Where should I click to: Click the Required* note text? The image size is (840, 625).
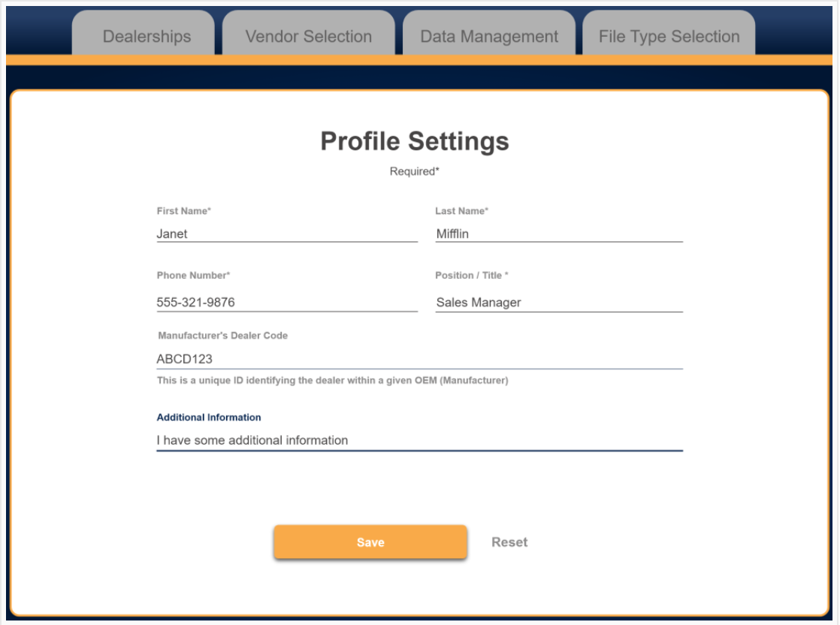414,171
